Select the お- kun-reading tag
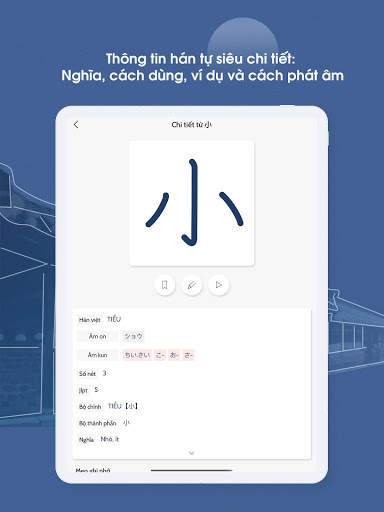Screen dimensions: 384x512 174,355
